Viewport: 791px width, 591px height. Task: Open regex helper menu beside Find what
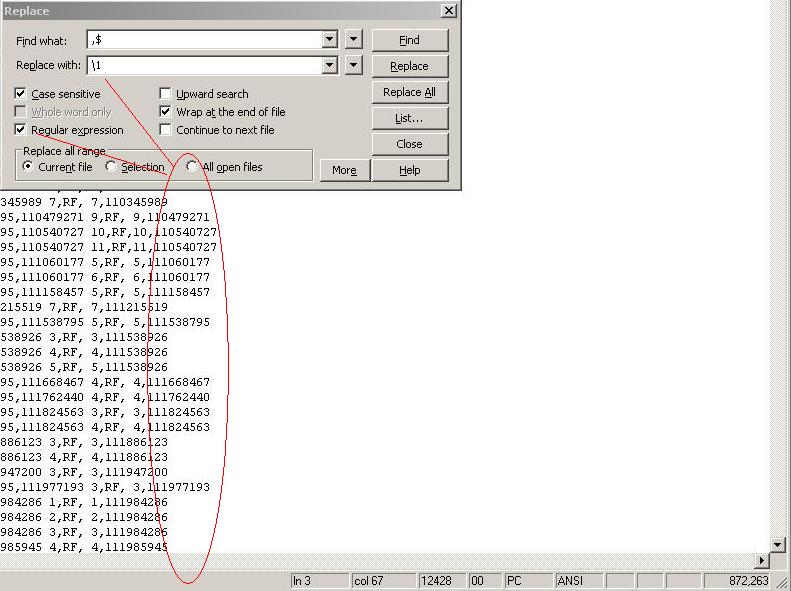point(353,39)
